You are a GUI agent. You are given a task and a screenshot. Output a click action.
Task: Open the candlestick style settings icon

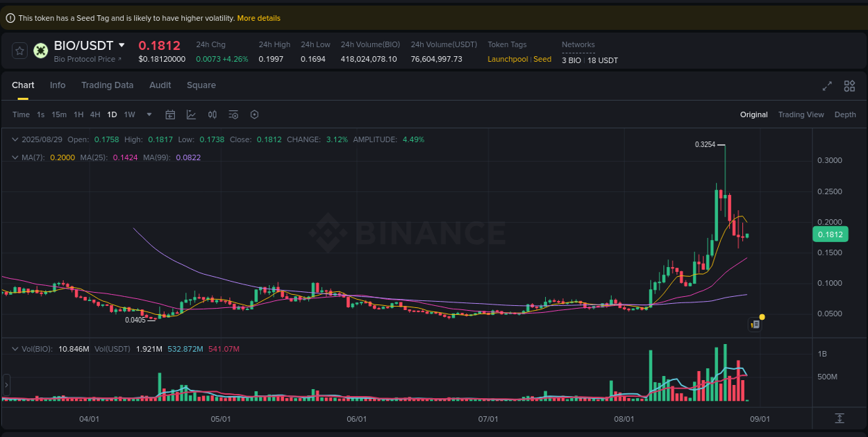(x=212, y=114)
